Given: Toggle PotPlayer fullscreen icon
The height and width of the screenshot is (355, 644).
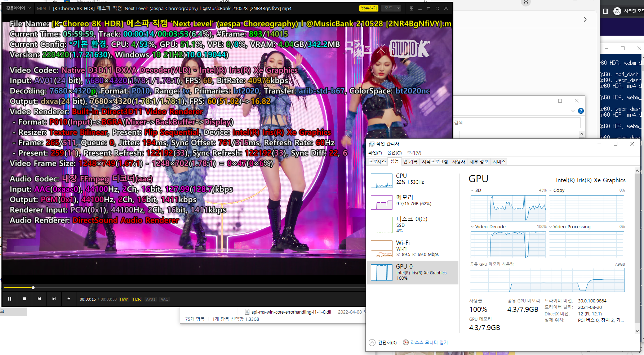Looking at the screenshot, I should click(x=437, y=8).
